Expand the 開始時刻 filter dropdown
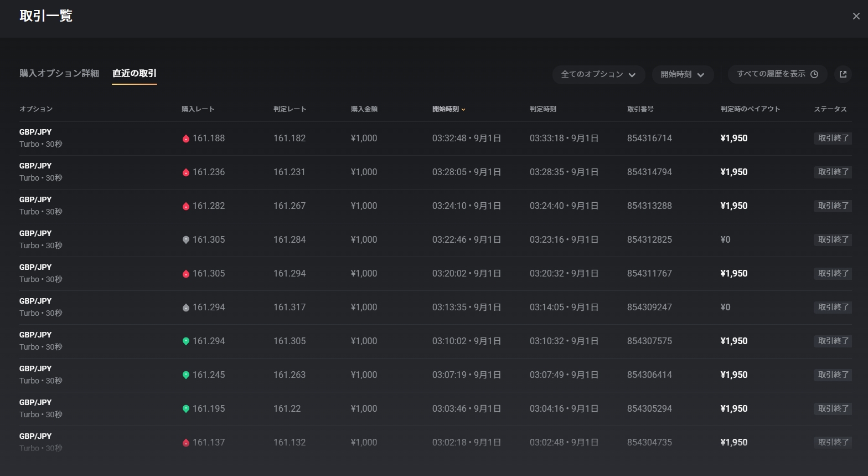The width and height of the screenshot is (868, 476). click(x=682, y=74)
